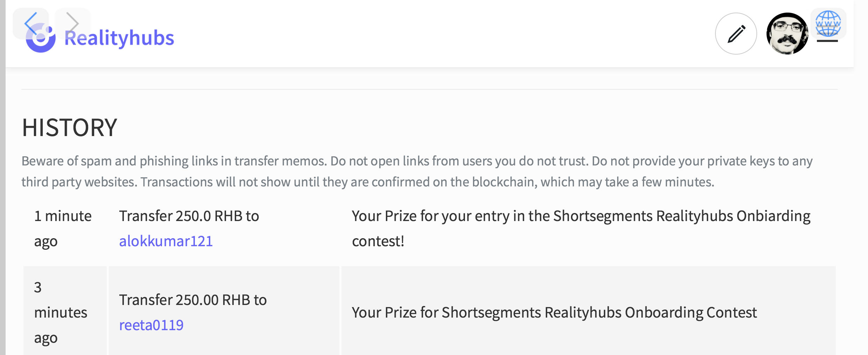Open alokkumar121's profile link
This screenshot has height=355, width=868.
click(166, 241)
